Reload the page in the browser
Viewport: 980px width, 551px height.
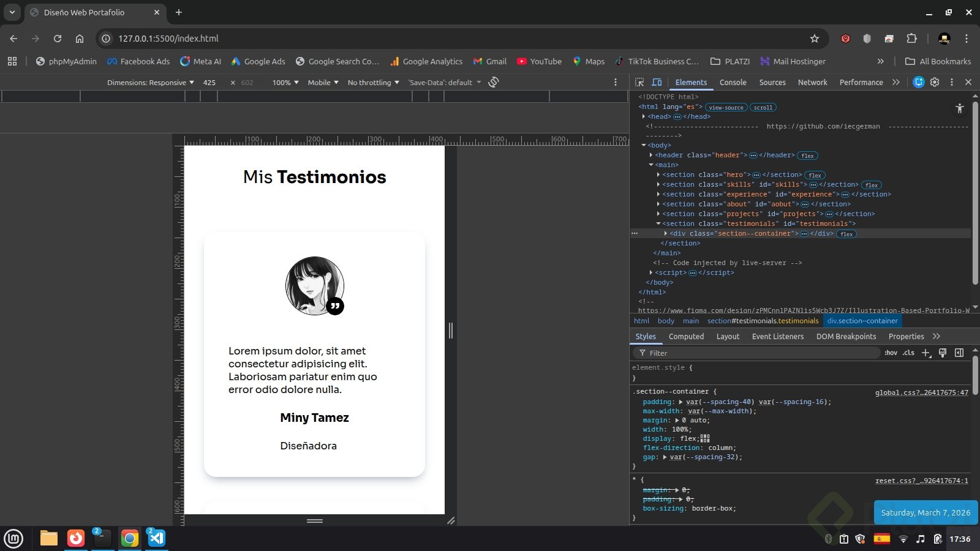tap(58, 39)
